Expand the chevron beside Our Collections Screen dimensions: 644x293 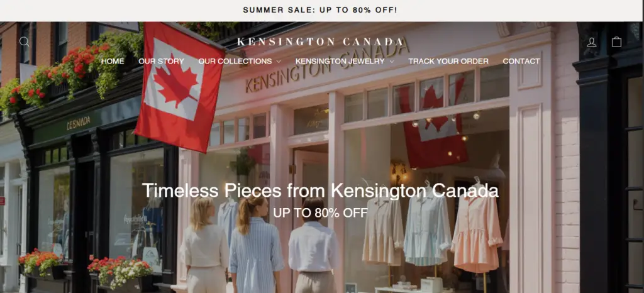tap(279, 62)
